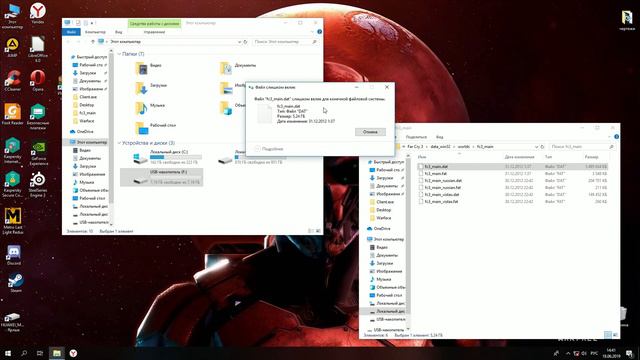Click the worlds breadcrumb segment
Viewport: 640px width, 360px height.
point(464,147)
